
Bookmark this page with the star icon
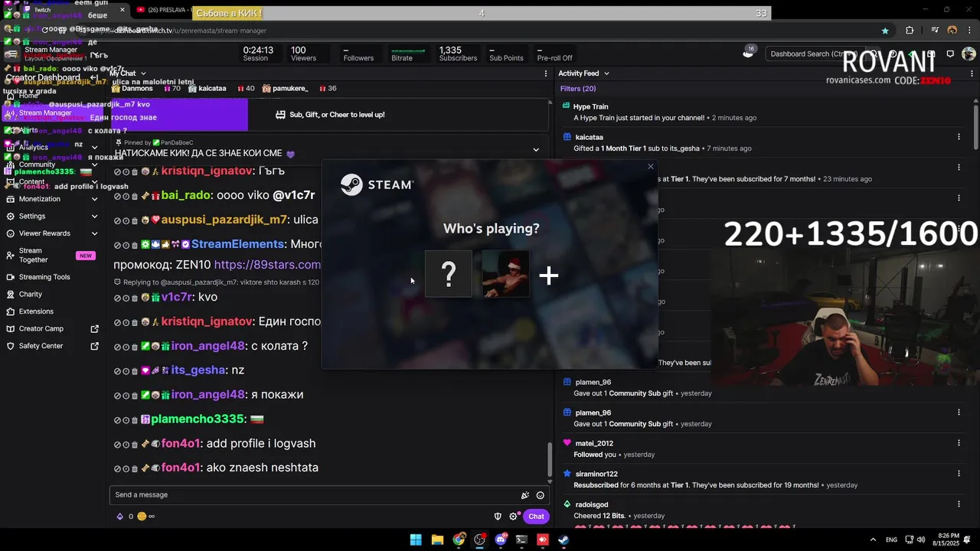(885, 31)
